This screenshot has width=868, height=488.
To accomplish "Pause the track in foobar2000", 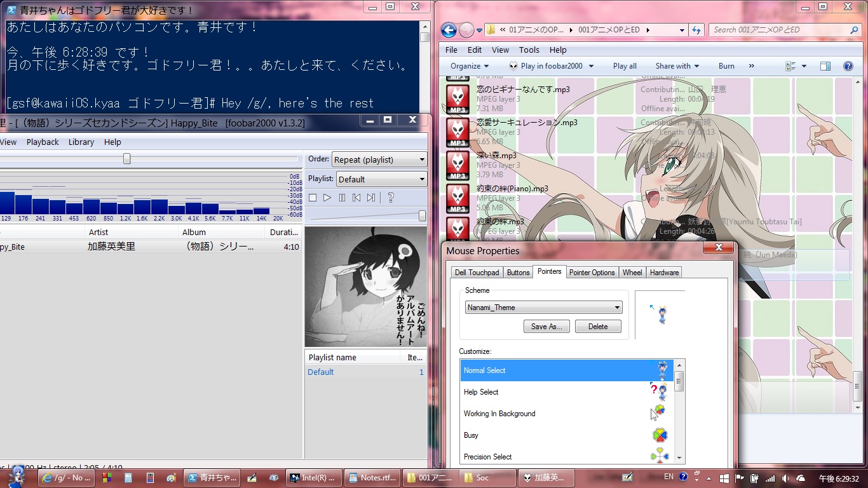I will 342,198.
